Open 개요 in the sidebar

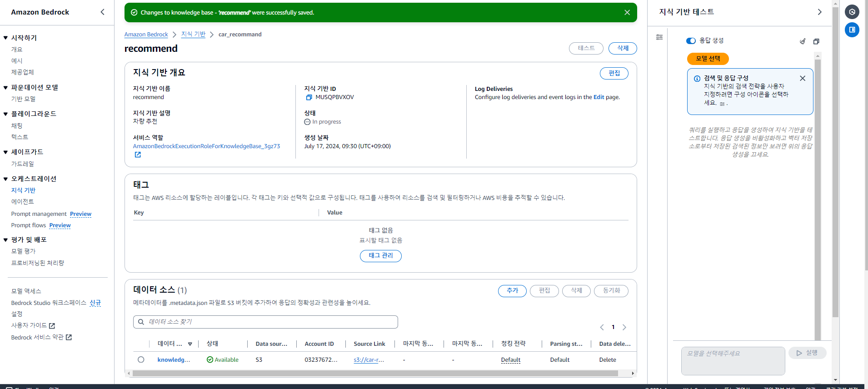pos(17,50)
